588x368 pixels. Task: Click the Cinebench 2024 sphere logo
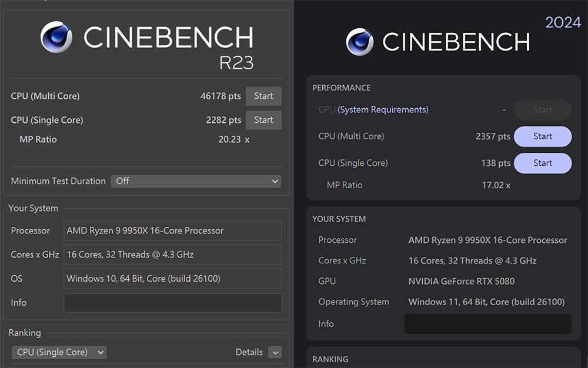click(359, 42)
